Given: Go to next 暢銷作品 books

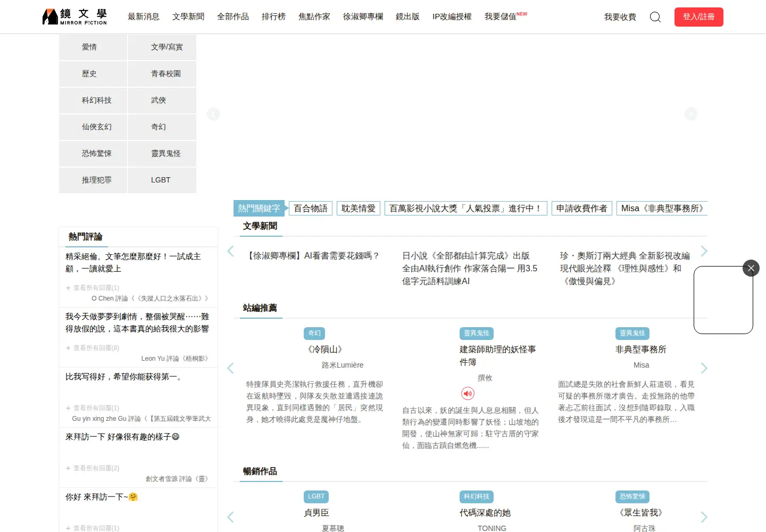Looking at the screenshot, I should coord(704,517).
